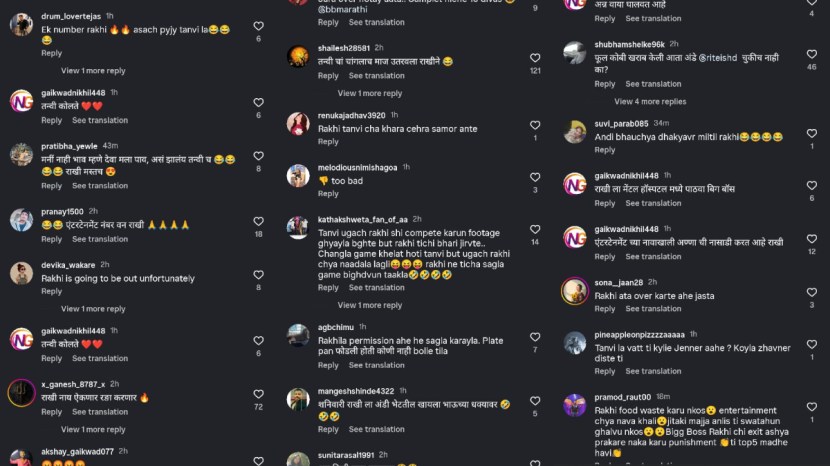
Task: Reply to pineappleonpizzzzaaaaa's comment
Action: click(605, 371)
